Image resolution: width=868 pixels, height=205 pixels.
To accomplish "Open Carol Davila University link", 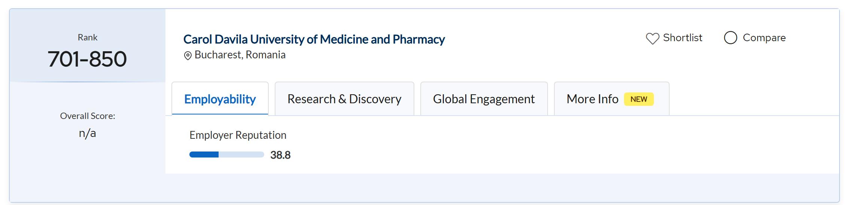I will (314, 39).
